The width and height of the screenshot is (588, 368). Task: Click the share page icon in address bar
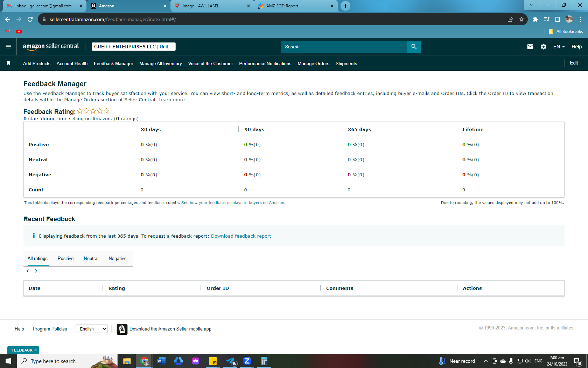tap(510, 19)
